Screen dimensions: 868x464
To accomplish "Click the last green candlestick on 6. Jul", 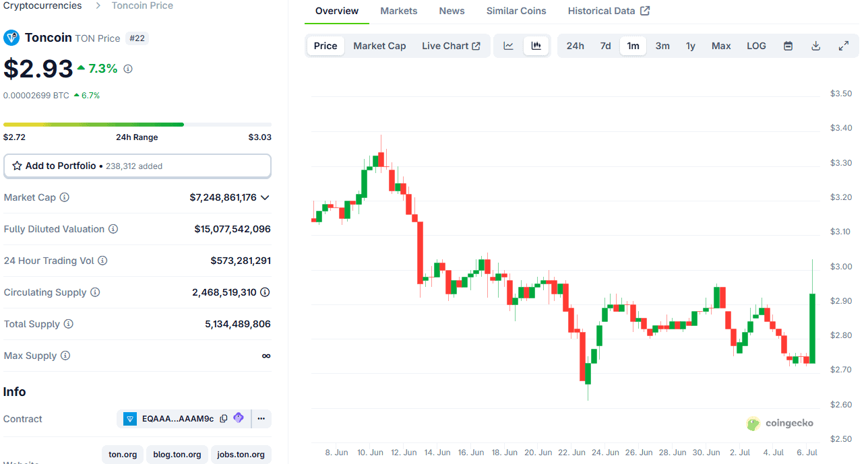I will tap(813, 328).
